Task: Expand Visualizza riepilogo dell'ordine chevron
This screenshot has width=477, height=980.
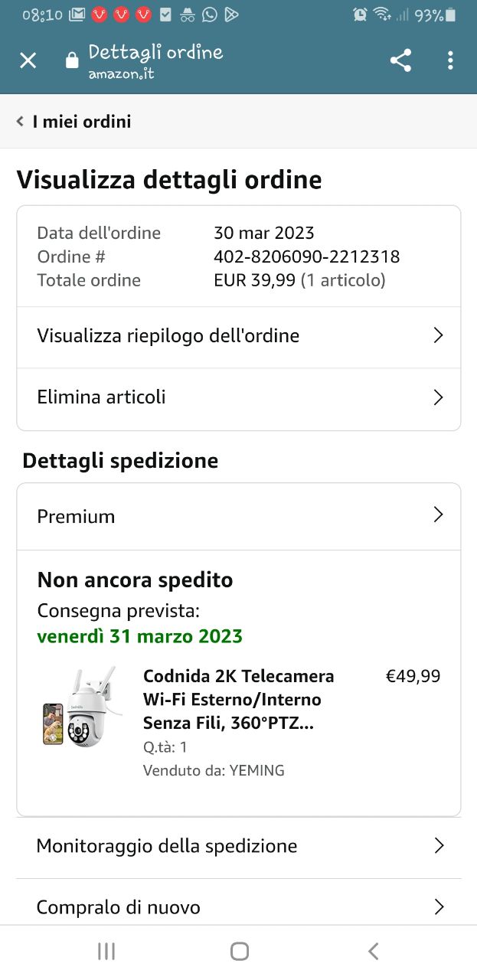Action: tap(438, 335)
